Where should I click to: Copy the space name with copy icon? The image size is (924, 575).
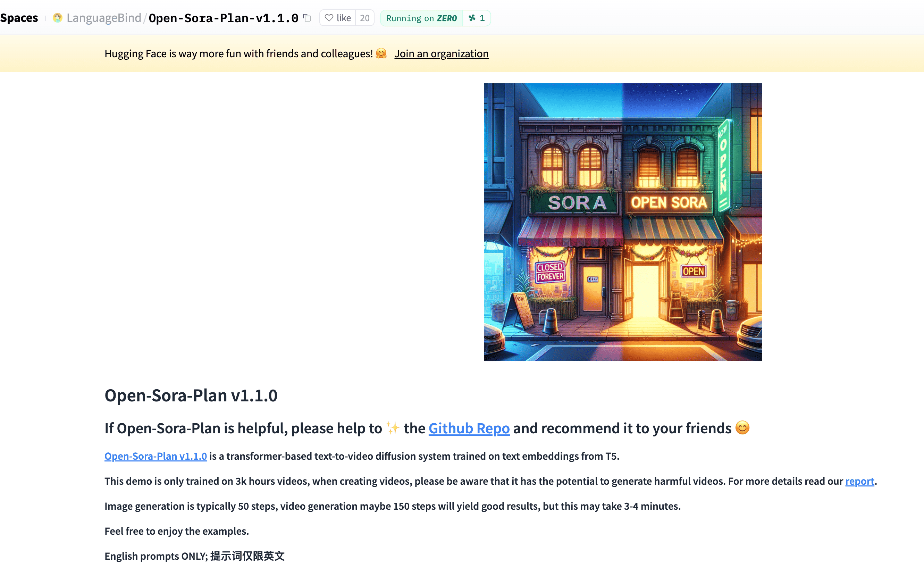[307, 18]
